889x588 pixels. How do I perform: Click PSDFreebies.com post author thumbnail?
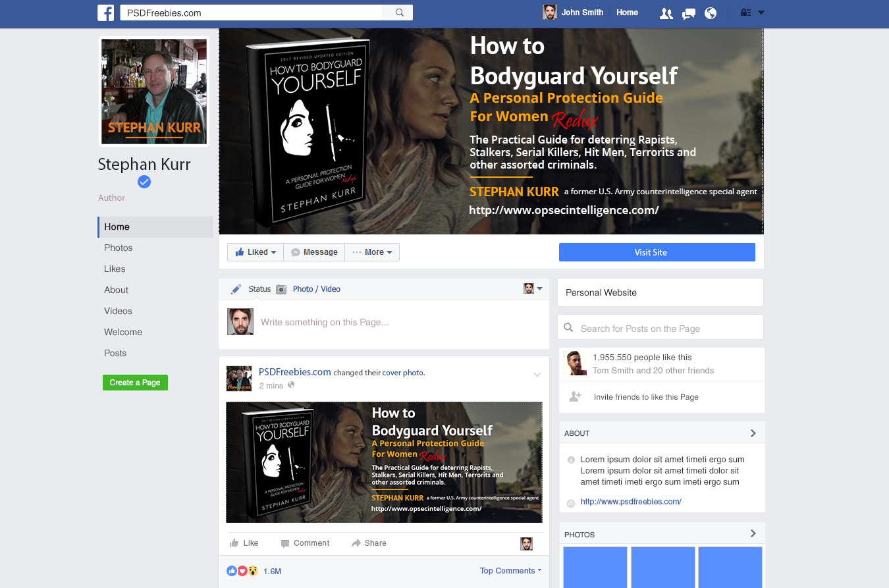pyautogui.click(x=239, y=379)
